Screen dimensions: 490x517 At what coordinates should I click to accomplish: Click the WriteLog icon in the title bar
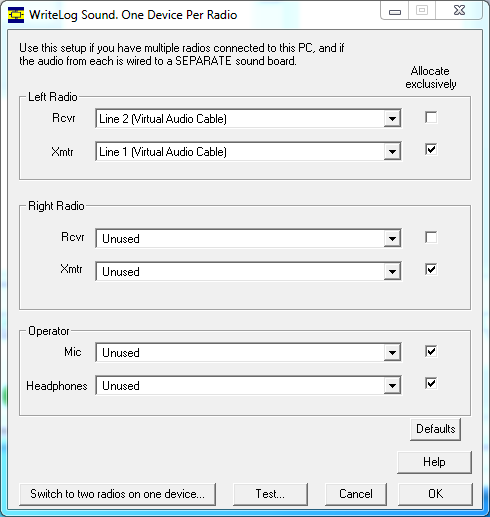16,15
